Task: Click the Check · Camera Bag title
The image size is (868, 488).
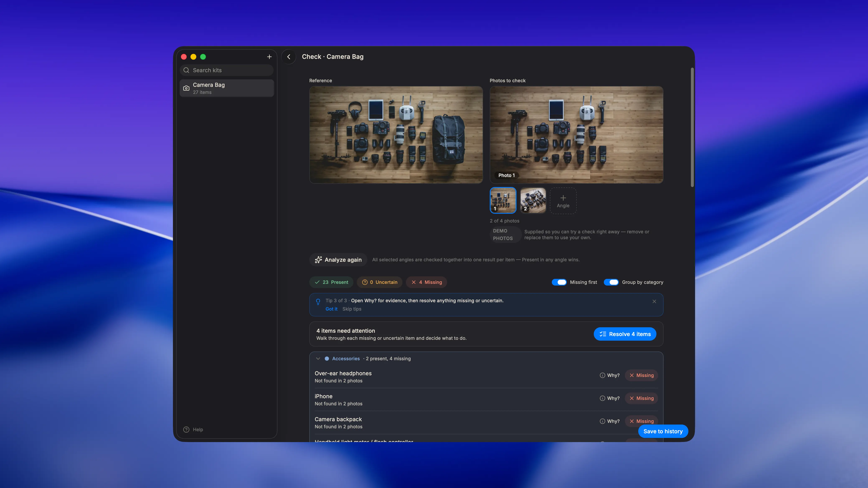Action: [332, 57]
